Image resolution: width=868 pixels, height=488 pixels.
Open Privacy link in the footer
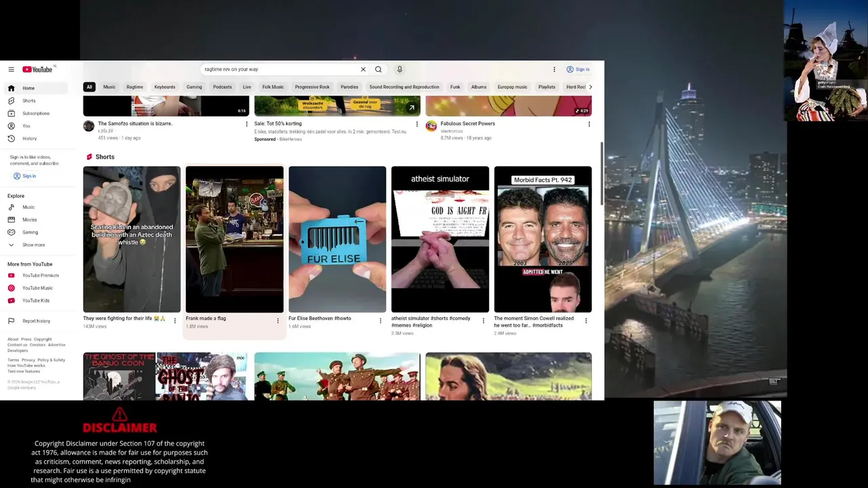pos(28,360)
